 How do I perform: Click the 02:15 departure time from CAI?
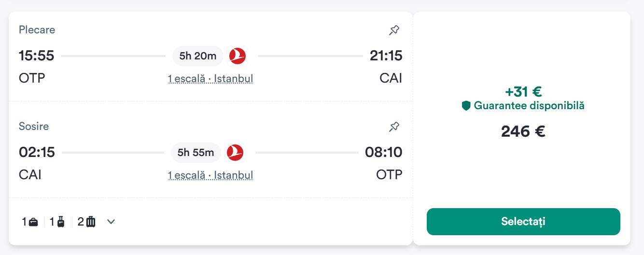(37, 153)
